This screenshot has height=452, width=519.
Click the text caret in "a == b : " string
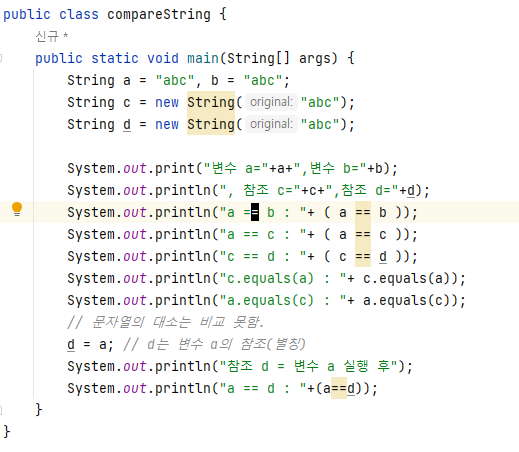[x=255, y=212]
